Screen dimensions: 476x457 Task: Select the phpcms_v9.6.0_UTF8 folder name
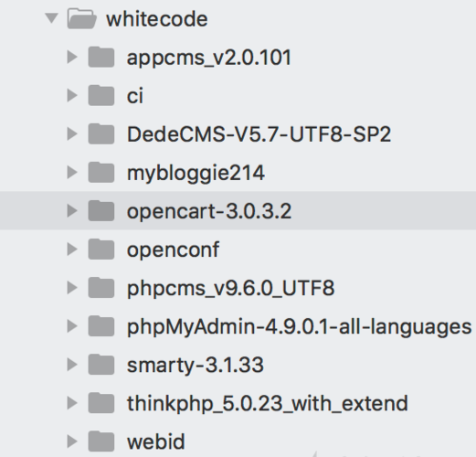pyautogui.click(x=230, y=289)
